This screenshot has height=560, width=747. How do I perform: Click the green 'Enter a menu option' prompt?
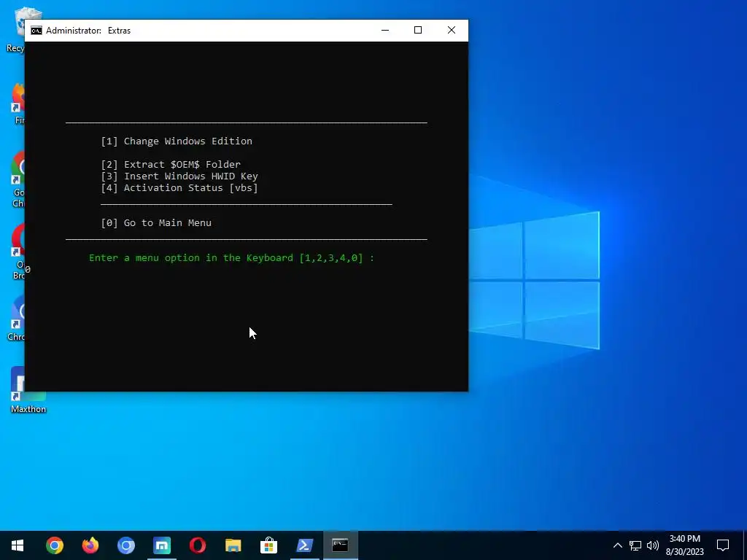[231, 257]
